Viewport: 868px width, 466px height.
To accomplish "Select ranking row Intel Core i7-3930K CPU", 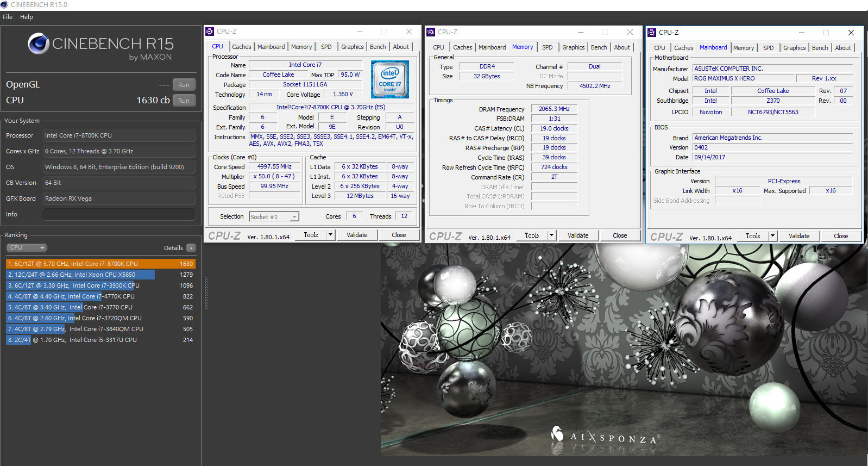I will [100, 285].
